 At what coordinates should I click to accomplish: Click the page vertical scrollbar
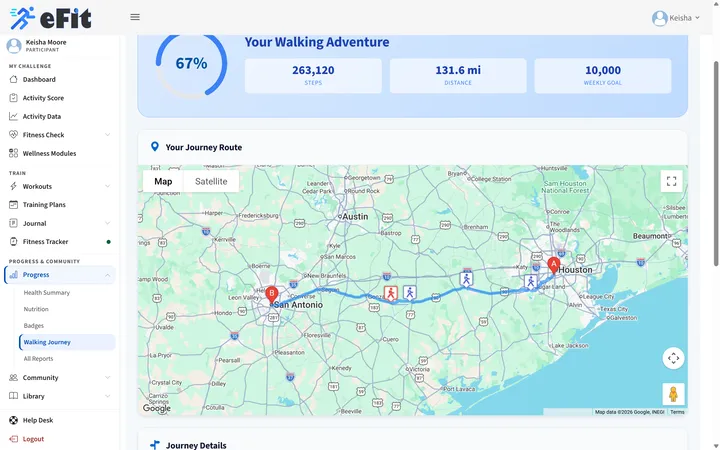click(x=716, y=163)
